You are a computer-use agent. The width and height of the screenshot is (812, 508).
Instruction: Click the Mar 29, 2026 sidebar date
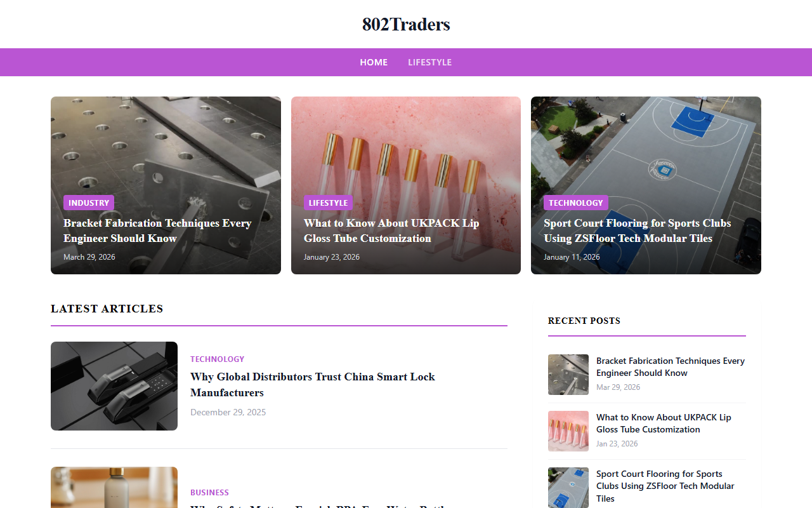point(619,387)
